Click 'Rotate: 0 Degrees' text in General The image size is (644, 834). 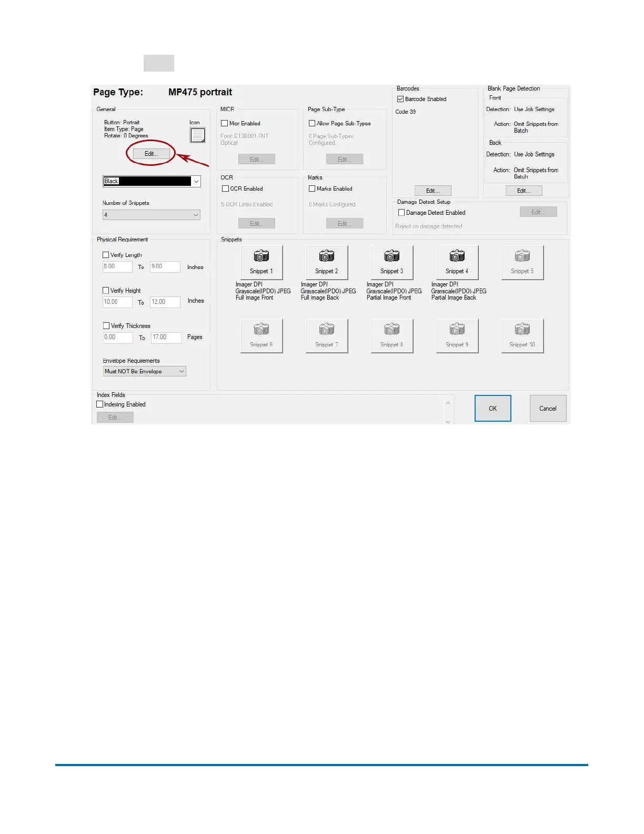(126, 136)
